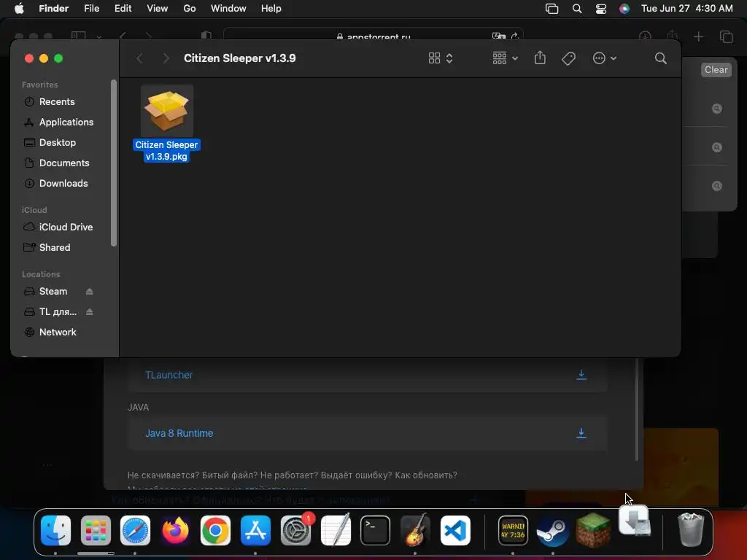Download TLauncher using its download arrow

(581, 375)
